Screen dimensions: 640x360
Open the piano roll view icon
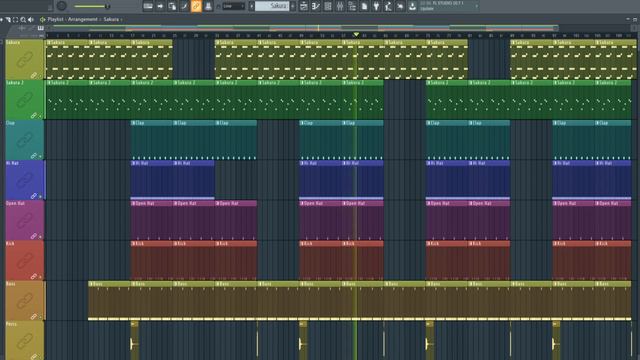(x=316, y=6)
